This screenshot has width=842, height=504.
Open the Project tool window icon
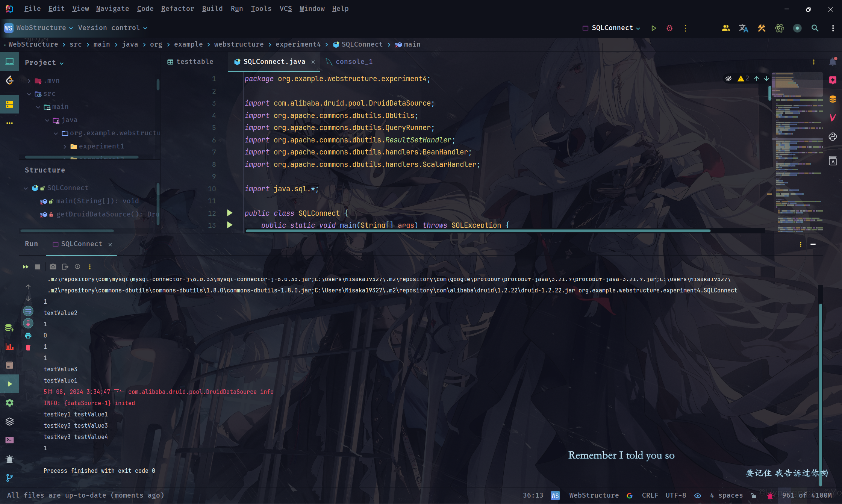point(9,61)
